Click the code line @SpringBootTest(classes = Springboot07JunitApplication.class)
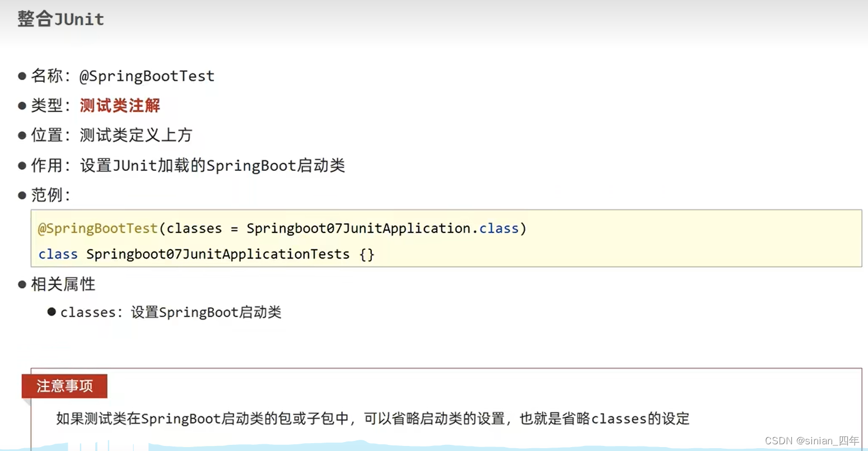The height and width of the screenshot is (451, 868). click(x=282, y=229)
